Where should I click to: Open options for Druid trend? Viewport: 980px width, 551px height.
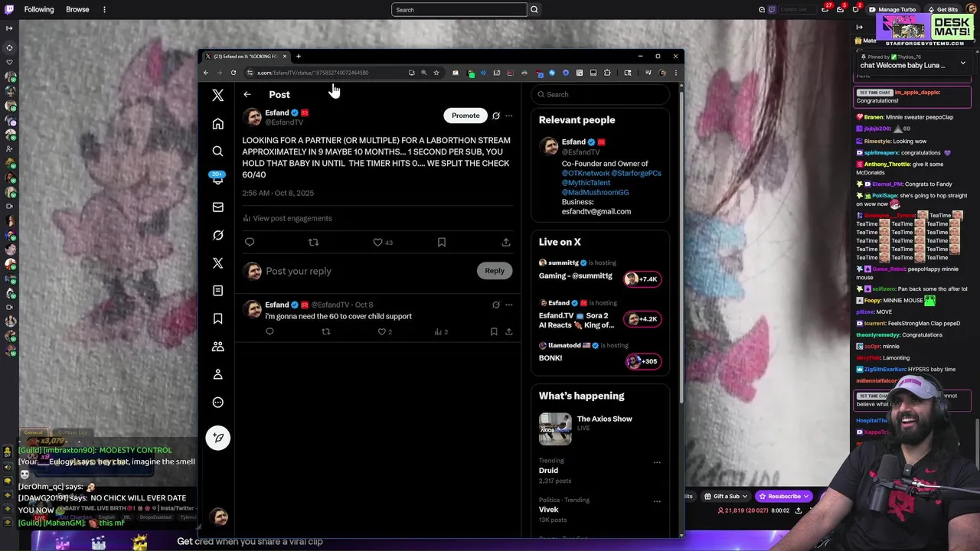(657, 462)
